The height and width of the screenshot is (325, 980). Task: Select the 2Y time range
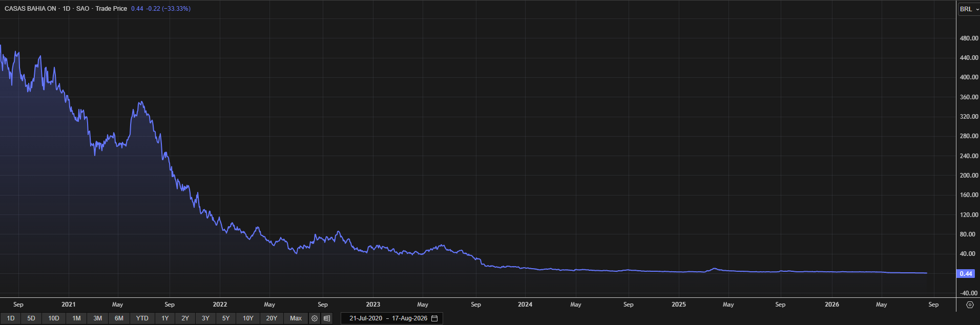point(185,318)
